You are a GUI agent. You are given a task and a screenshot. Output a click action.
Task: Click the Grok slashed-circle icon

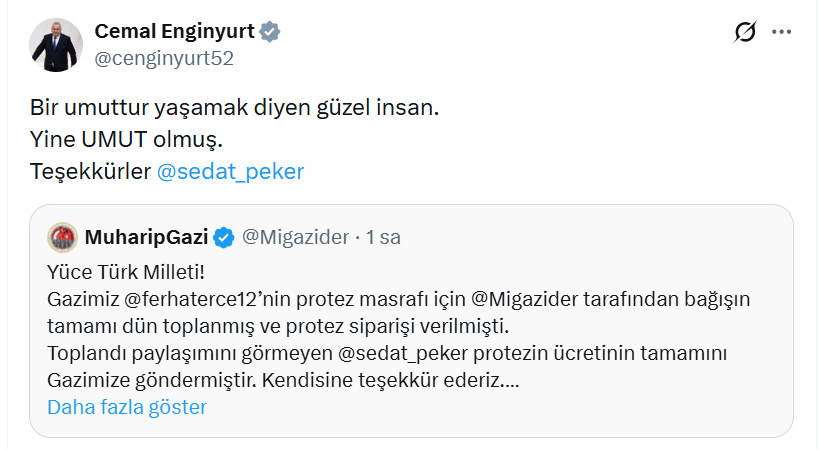click(745, 33)
